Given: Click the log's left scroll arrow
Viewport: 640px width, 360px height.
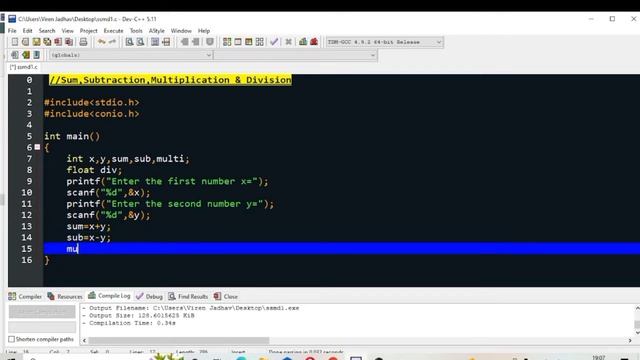Looking at the screenshot, I should (x=84, y=340).
